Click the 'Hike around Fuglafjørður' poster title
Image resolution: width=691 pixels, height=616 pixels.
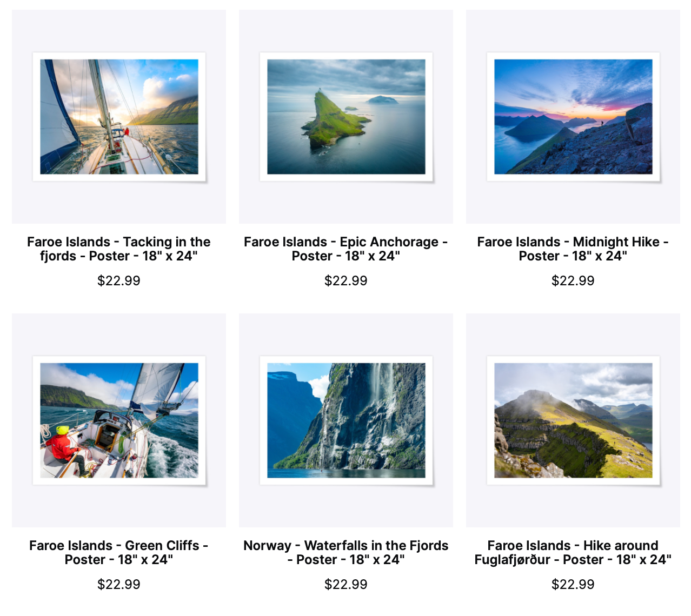(x=573, y=553)
